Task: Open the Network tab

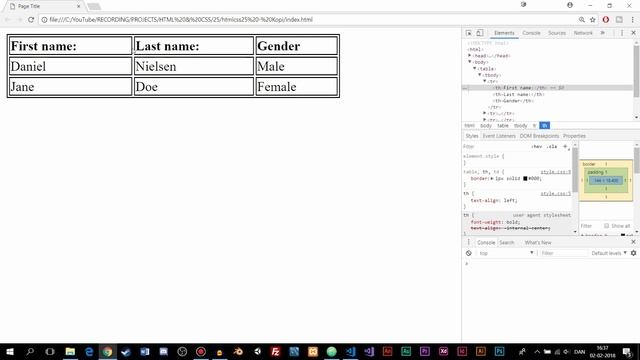Action: pyautogui.click(x=583, y=33)
